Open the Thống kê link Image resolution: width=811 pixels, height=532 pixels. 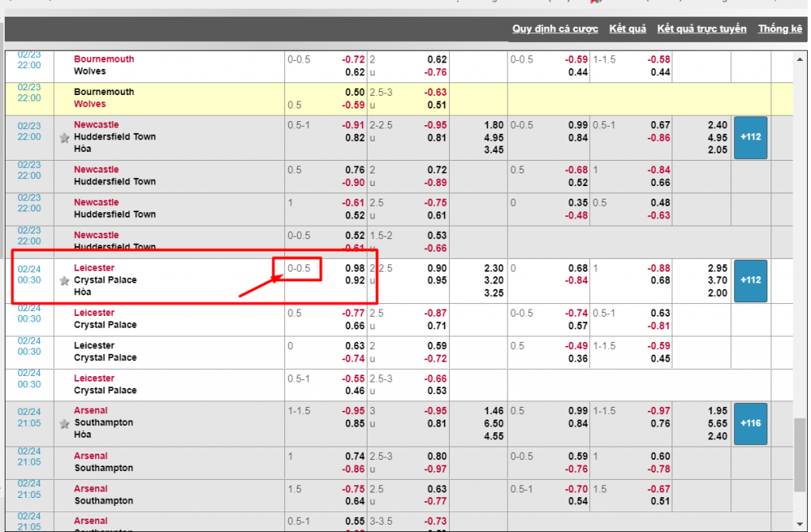pyautogui.click(x=780, y=29)
